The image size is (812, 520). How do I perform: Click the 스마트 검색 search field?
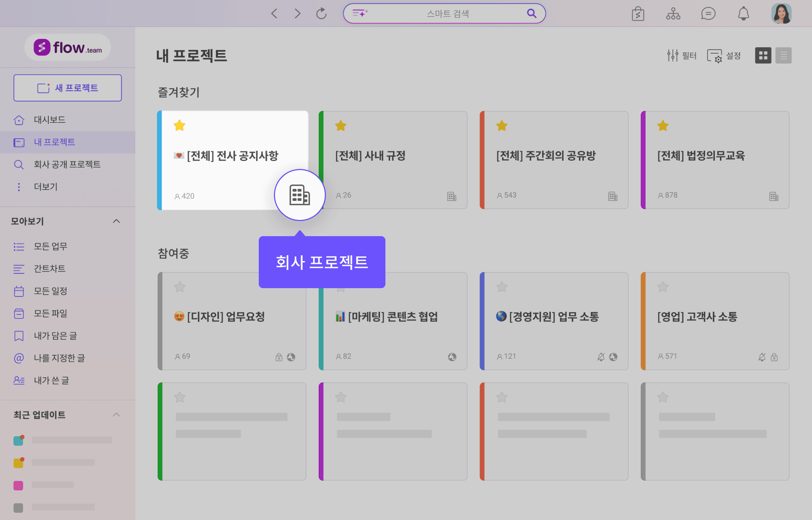447,14
